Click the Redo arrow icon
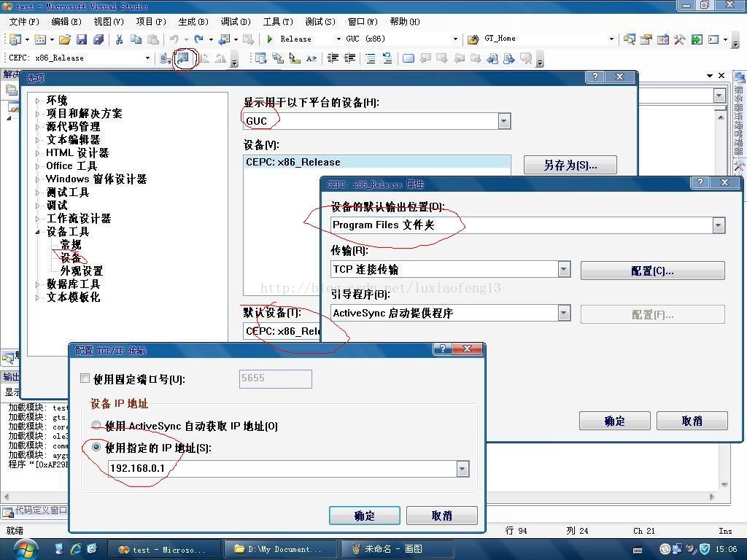 (x=198, y=39)
